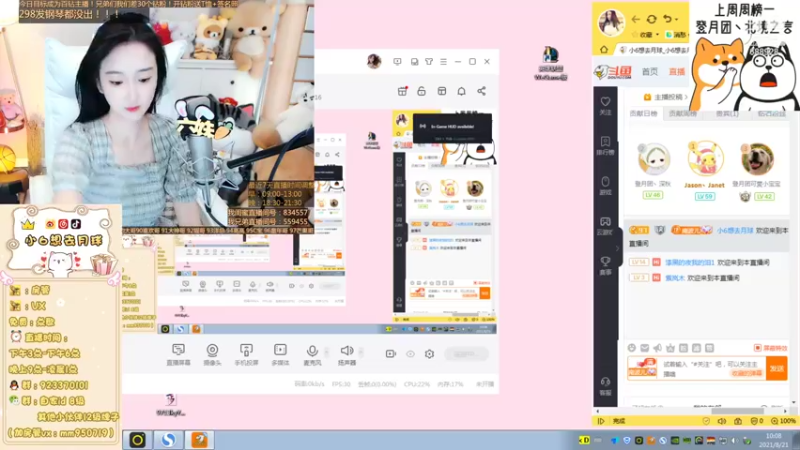Open the shield ad-block icon in browser status bar
This screenshot has width=800, height=450.
point(757,421)
